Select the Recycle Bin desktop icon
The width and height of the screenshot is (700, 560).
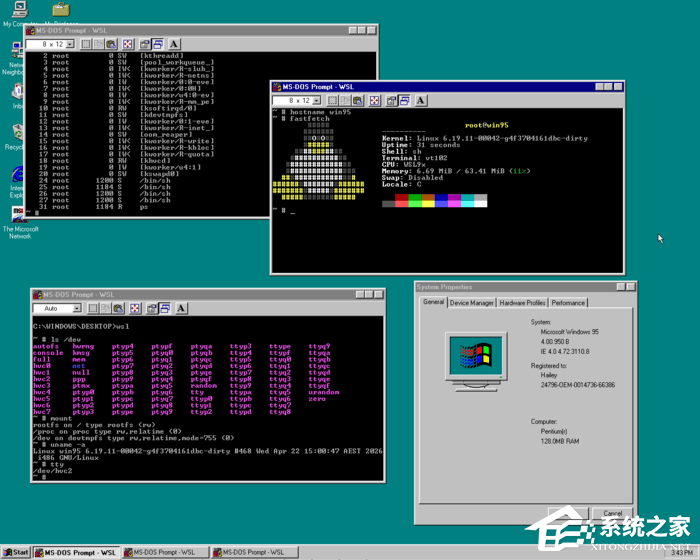click(16, 137)
